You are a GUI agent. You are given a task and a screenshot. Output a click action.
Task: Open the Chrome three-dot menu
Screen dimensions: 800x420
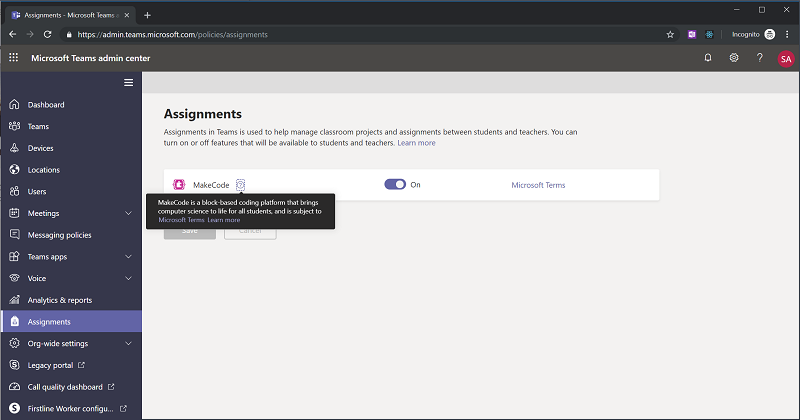click(x=787, y=34)
